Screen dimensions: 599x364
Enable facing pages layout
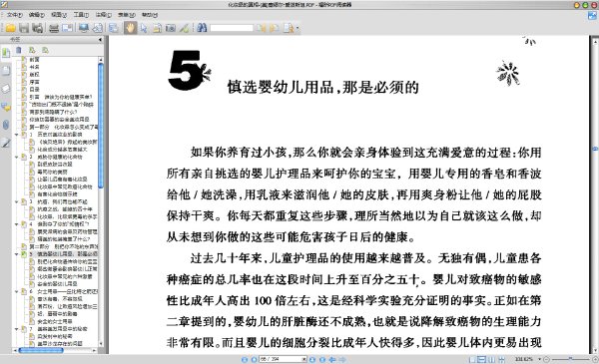(491, 359)
